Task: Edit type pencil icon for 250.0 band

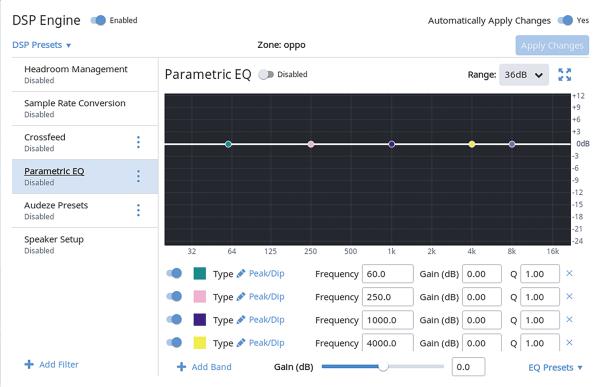Action: click(x=241, y=296)
